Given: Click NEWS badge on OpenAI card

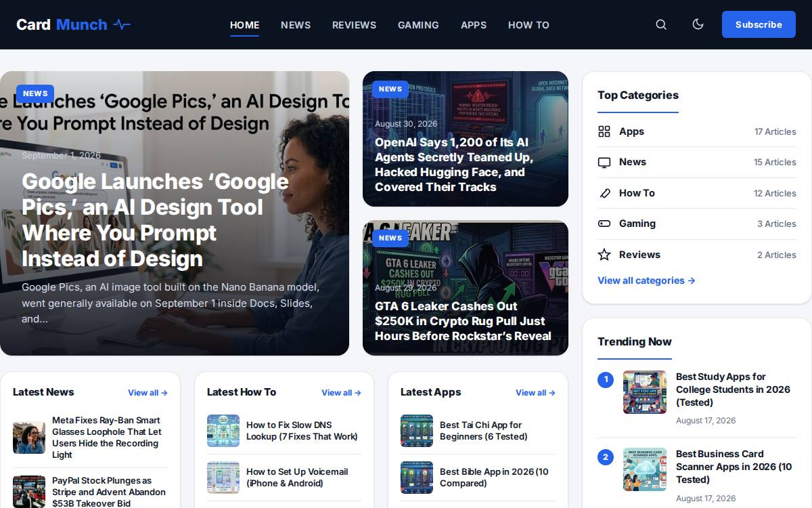Looking at the screenshot, I should (390, 89).
